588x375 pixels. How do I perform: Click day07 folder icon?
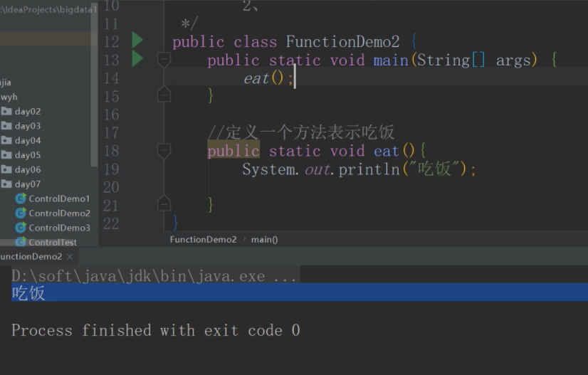(6, 184)
